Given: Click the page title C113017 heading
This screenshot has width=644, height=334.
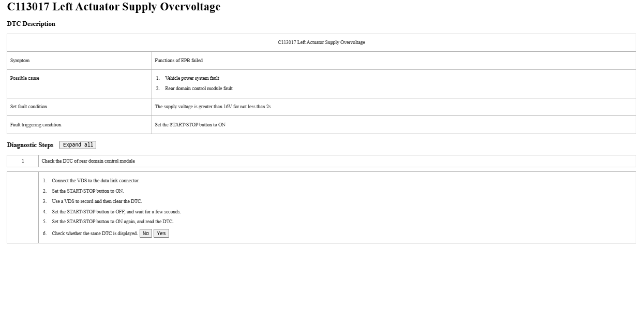Looking at the screenshot, I should (x=113, y=7).
